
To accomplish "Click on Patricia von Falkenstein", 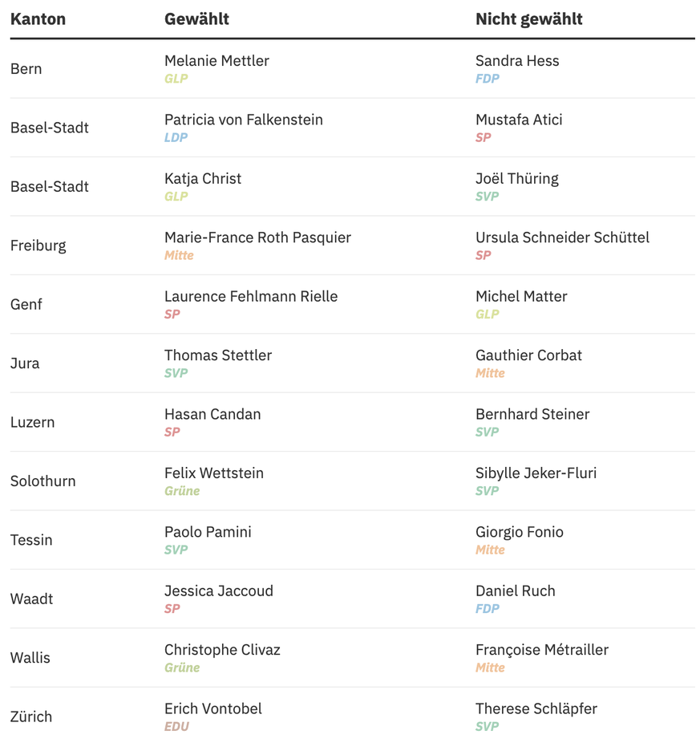I will click(x=244, y=120).
